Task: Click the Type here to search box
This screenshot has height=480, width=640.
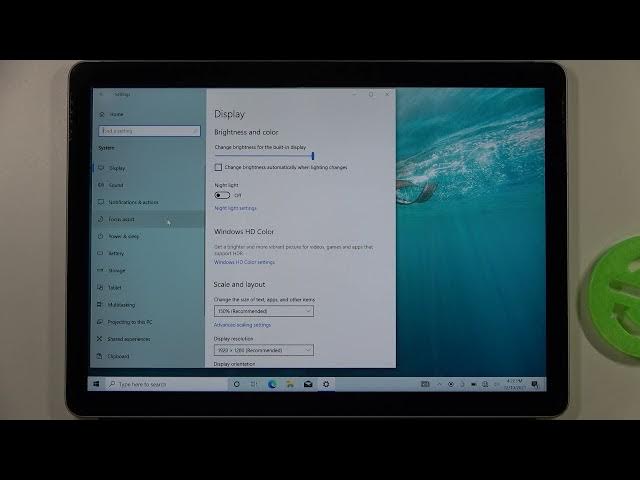Action: click(x=167, y=384)
